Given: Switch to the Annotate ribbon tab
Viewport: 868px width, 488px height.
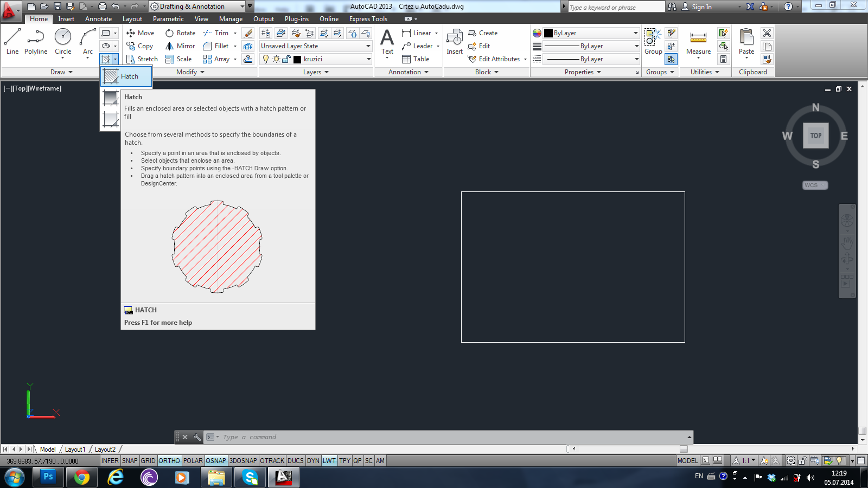Looking at the screenshot, I should tap(98, 19).
